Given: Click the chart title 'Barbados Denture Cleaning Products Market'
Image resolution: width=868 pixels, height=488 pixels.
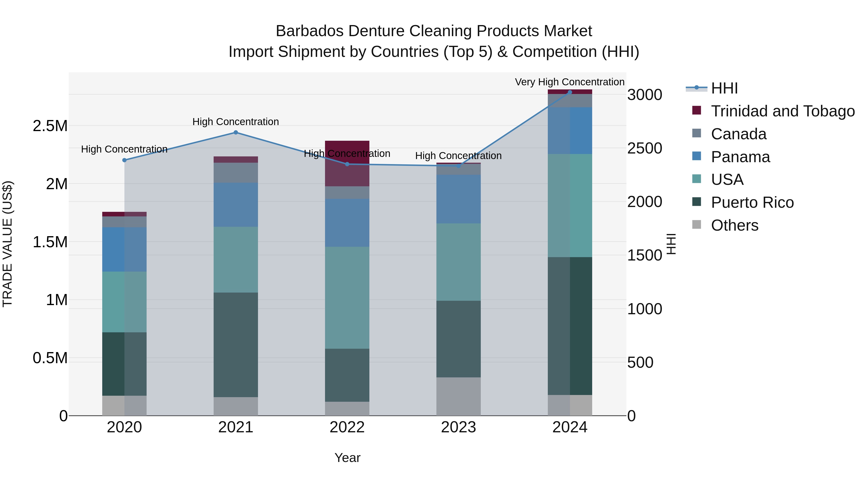Looking at the screenshot, I should click(434, 31).
